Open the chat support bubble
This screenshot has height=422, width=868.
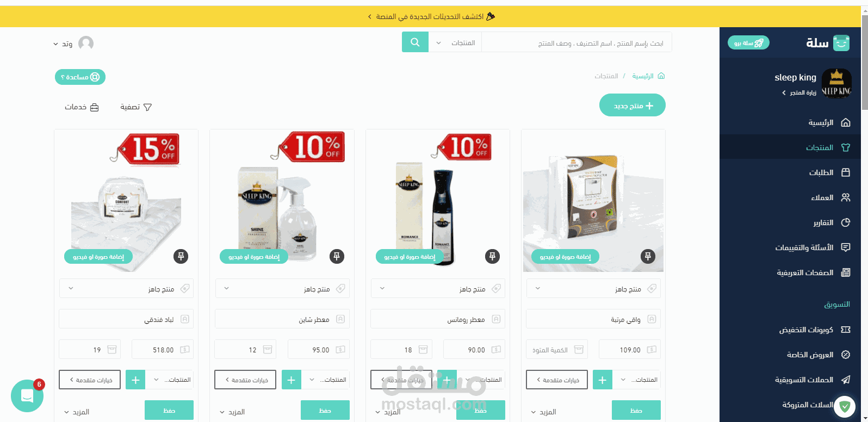[x=27, y=395]
